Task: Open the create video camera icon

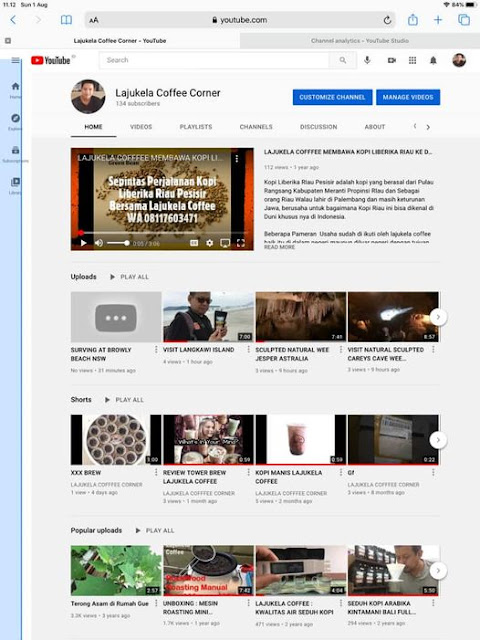Action: (391, 60)
